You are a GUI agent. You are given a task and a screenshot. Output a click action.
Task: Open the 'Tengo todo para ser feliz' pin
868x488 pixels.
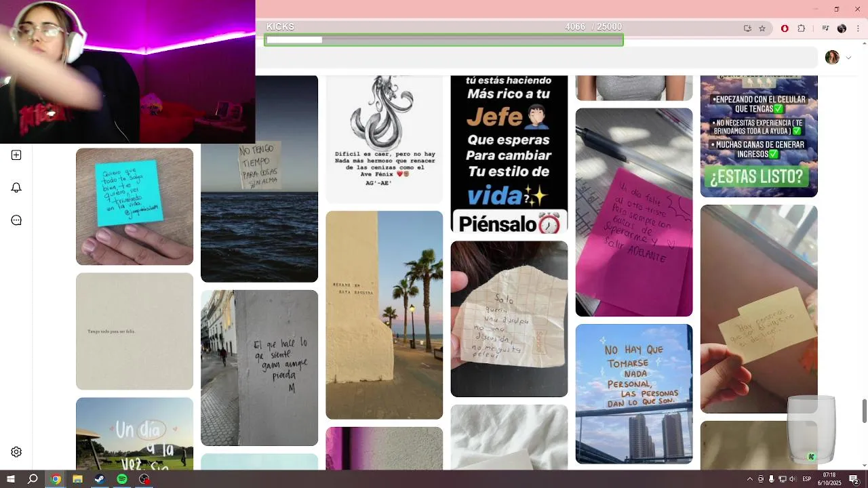coord(134,331)
